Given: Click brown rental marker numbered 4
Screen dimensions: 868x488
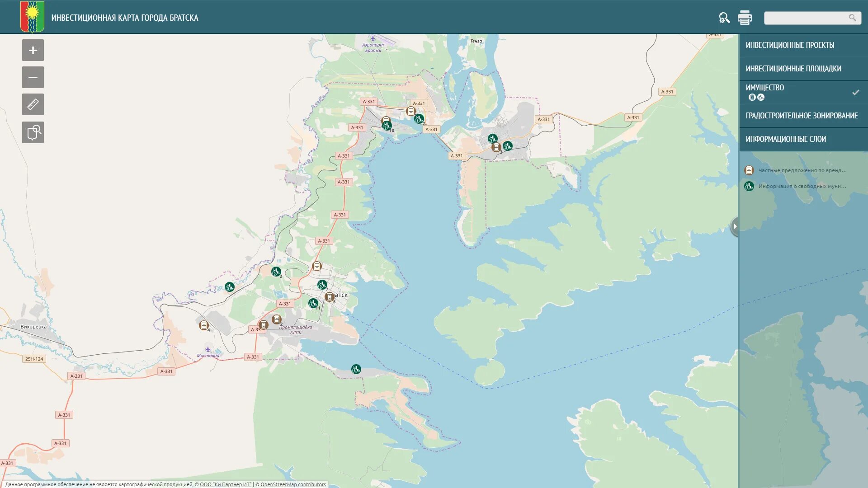Looking at the screenshot, I should 204,325.
